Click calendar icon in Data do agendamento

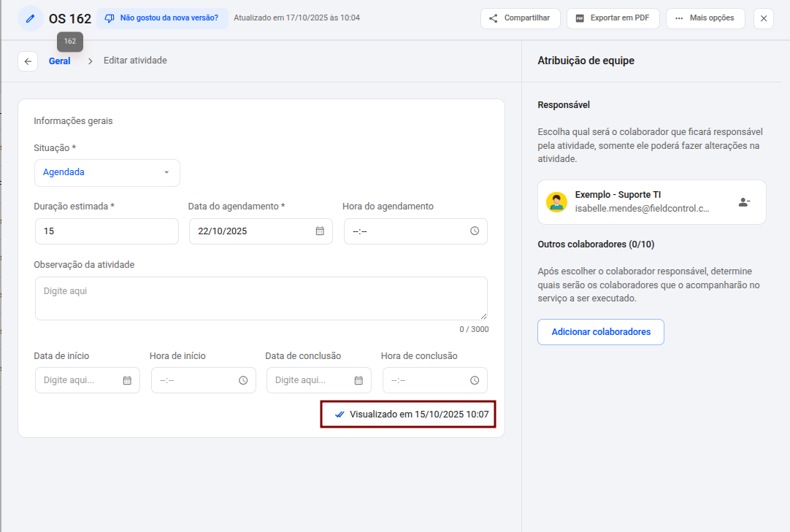[x=320, y=231]
